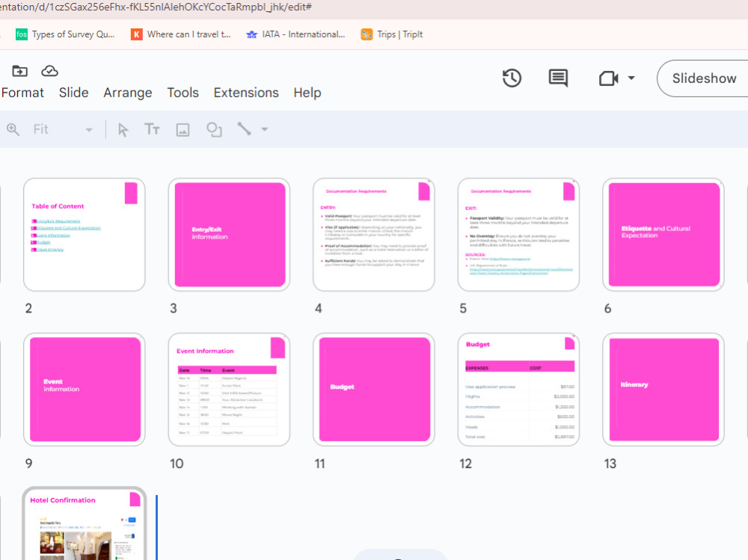748x560 pixels.
Task: Select the Shape tool
Action: pos(214,130)
